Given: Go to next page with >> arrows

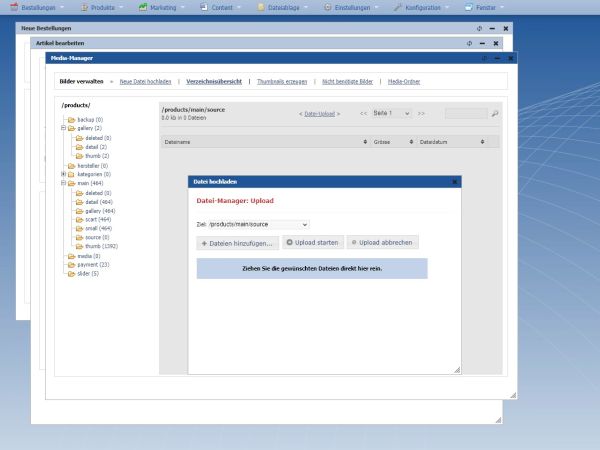Looking at the screenshot, I should point(422,114).
